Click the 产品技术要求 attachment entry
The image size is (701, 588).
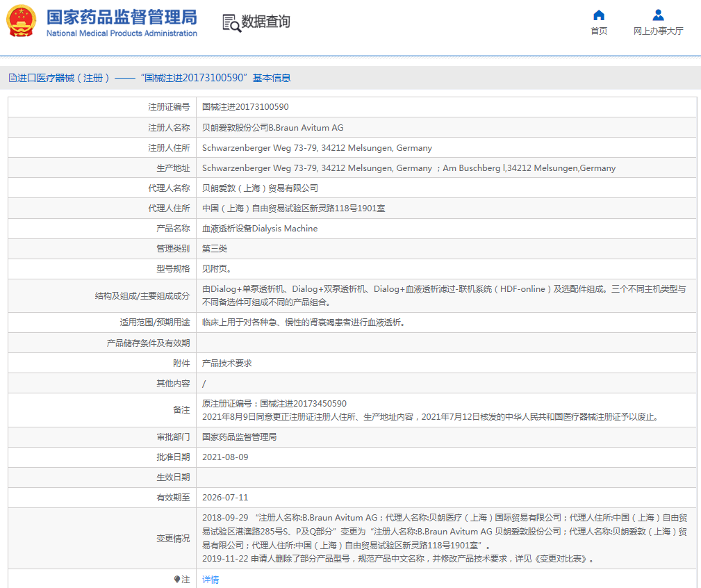[x=226, y=363]
